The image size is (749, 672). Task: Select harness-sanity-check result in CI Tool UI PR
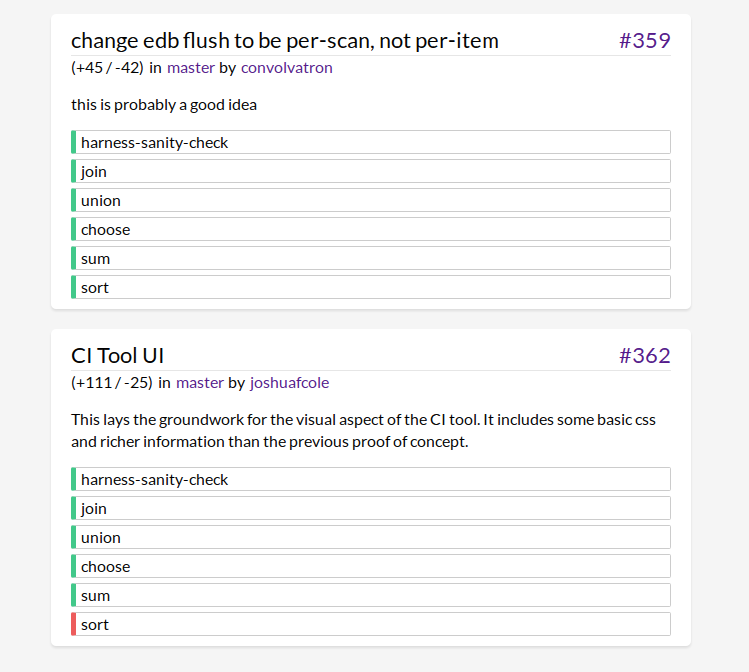click(x=370, y=480)
